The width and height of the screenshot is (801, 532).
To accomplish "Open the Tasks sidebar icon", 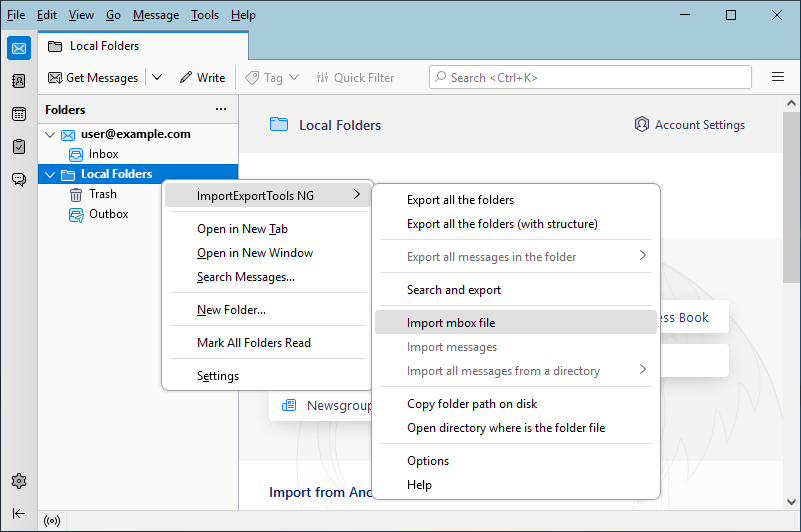I will 19,147.
